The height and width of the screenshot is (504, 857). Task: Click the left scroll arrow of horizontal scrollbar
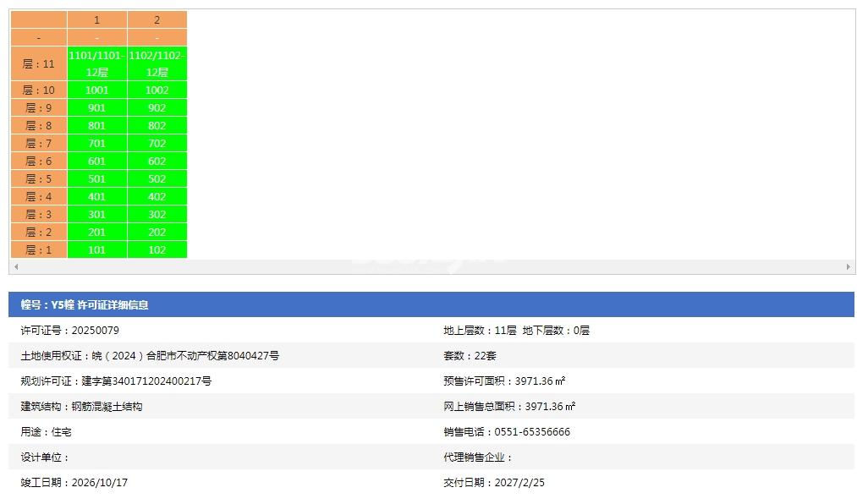[x=16, y=267]
